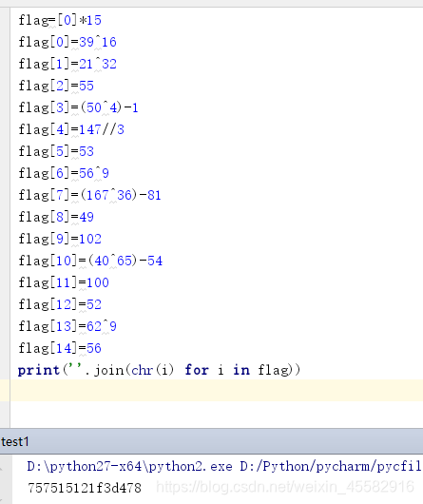
Task: Click the print join statement line
Action: tap(159, 370)
